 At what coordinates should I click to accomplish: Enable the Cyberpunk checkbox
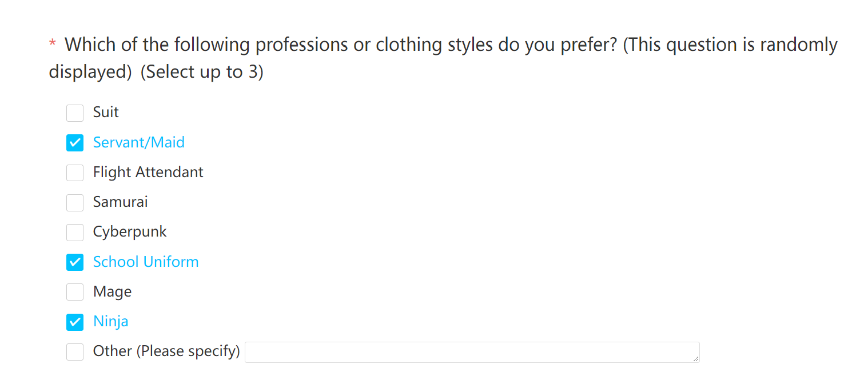coord(75,232)
